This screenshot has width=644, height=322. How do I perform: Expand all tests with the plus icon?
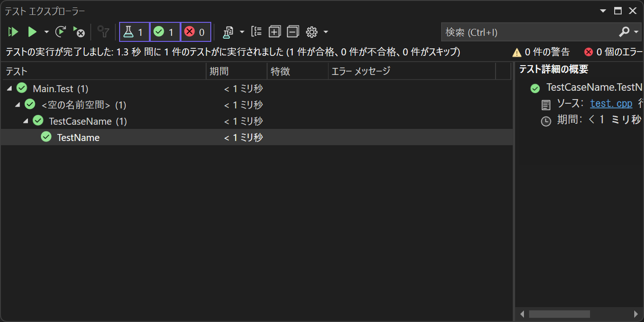275,32
